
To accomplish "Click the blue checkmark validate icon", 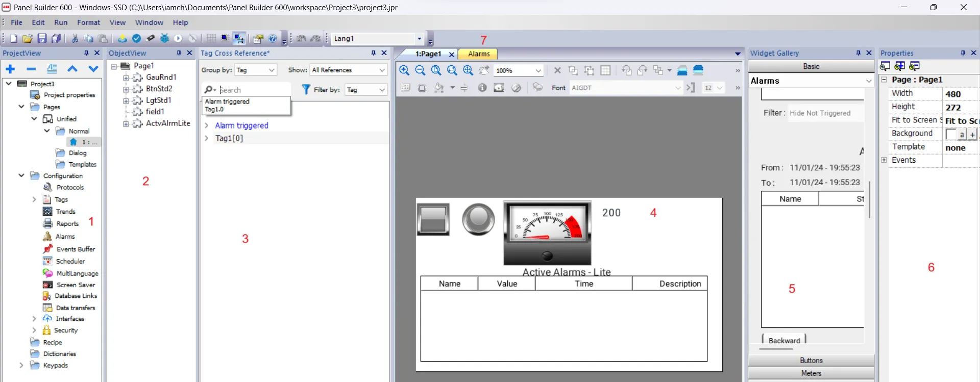I will click(136, 39).
